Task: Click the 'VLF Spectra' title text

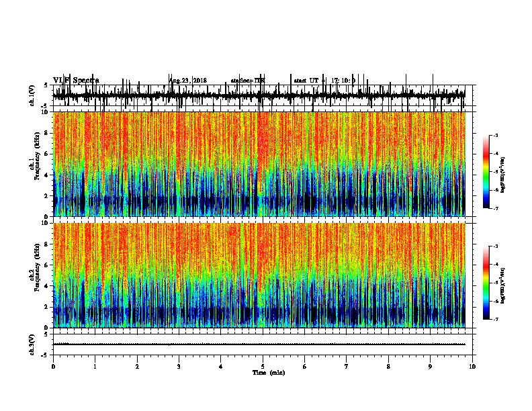Action: click(x=76, y=80)
